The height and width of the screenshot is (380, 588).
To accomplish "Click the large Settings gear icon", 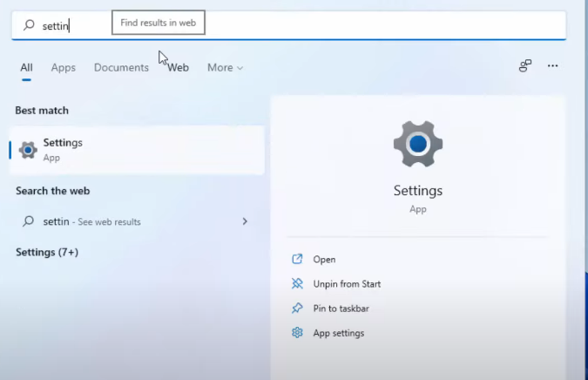I will [x=418, y=145].
